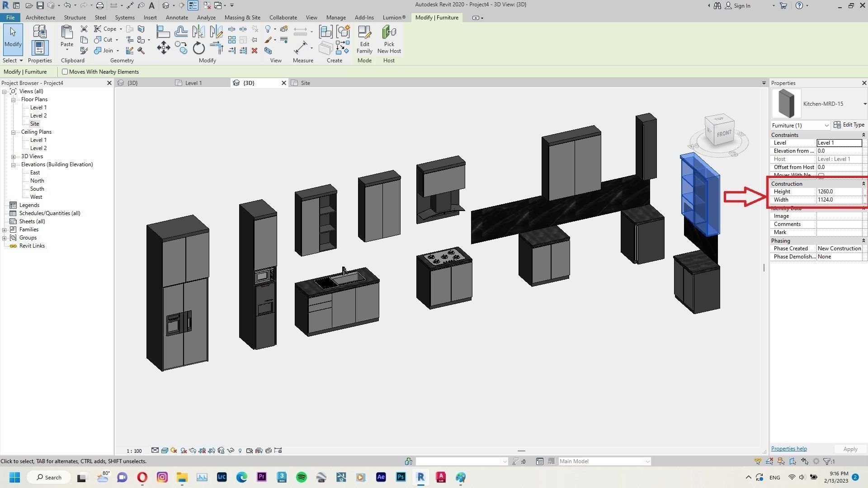Viewport: 868px width, 488px height.
Task: Toggle Sun Path icon in view control bar
Action: pos(174,450)
